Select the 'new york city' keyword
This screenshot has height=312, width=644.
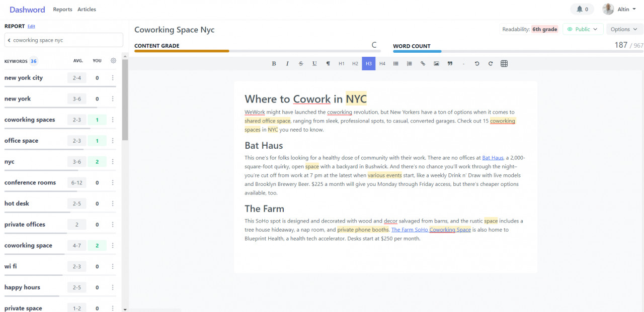pos(24,78)
